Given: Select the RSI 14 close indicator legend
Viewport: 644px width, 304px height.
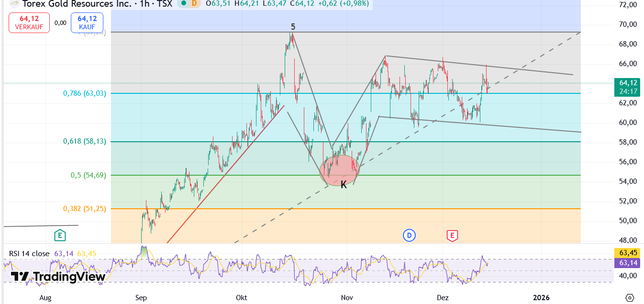Looking at the screenshot, I should [29, 253].
